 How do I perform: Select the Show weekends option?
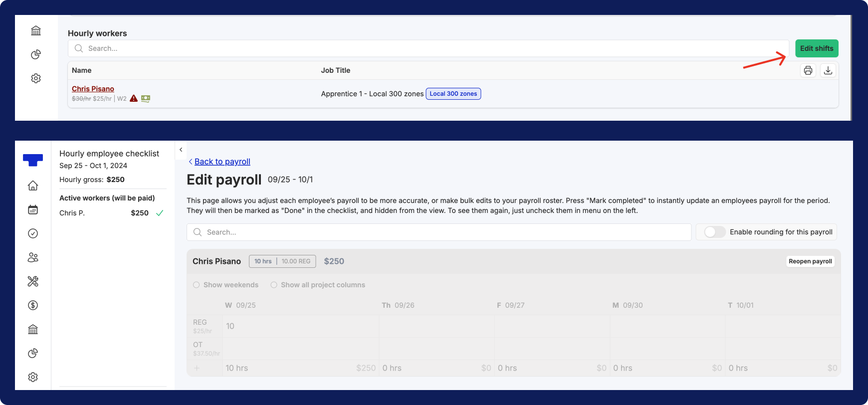coord(197,285)
